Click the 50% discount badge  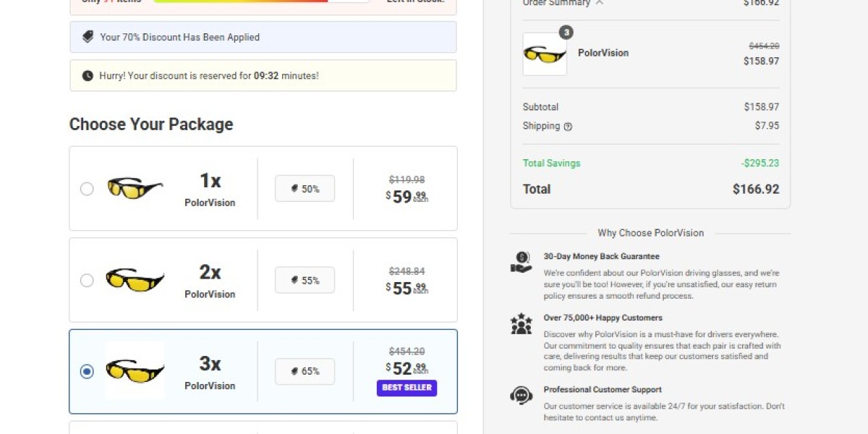[x=305, y=189]
